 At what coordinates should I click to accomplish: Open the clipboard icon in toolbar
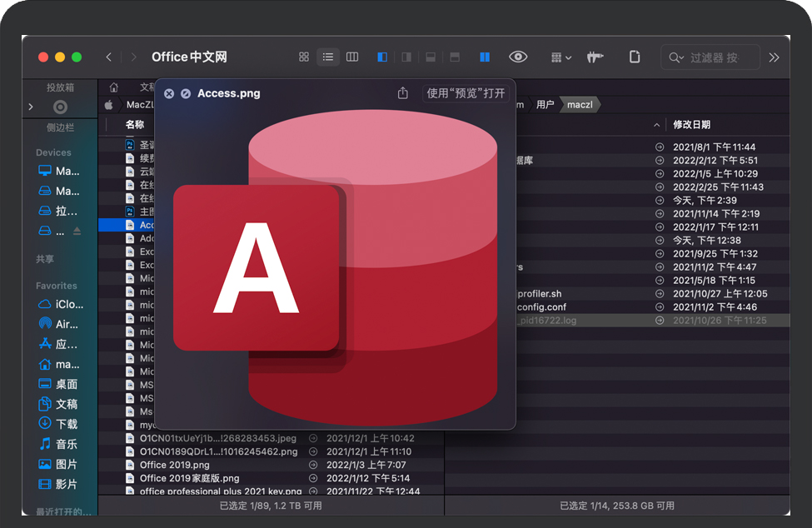tap(635, 57)
